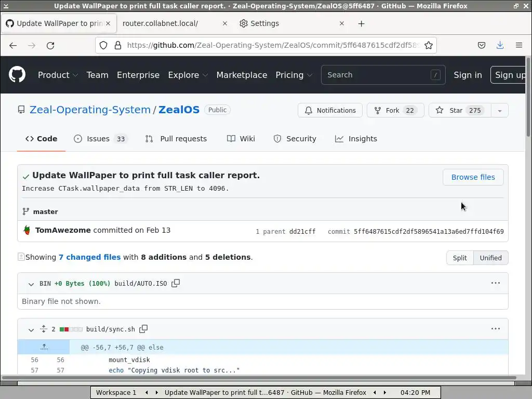Open the Insights tab
Viewport: 532px width, 399px height.
pyautogui.click(x=356, y=139)
